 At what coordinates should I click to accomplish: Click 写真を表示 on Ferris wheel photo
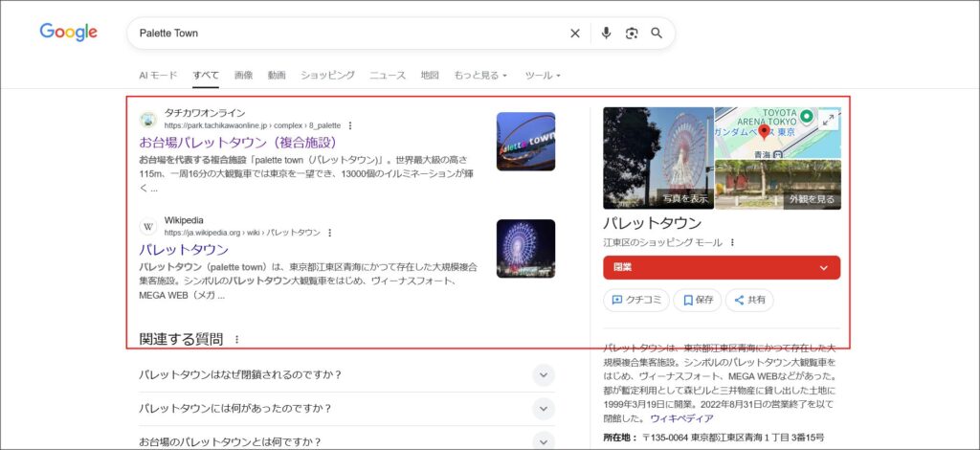click(685, 199)
